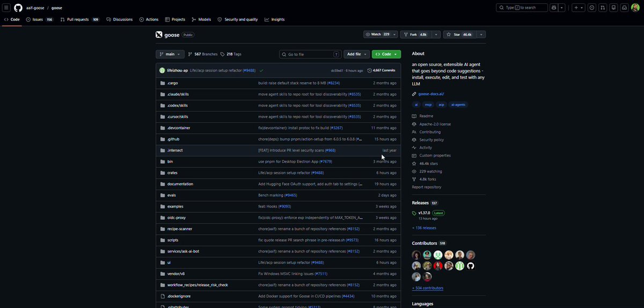
Task: Open the Security and quality tab
Action: coord(238,19)
